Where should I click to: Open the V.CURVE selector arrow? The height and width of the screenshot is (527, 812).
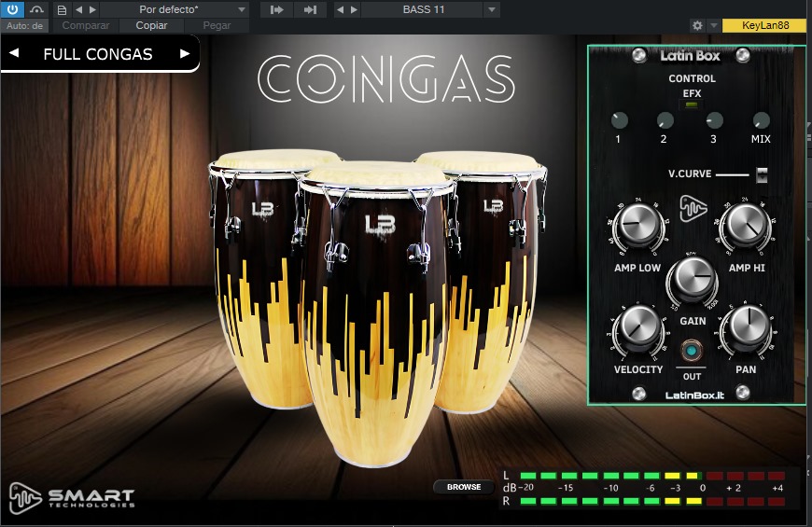coord(762,174)
